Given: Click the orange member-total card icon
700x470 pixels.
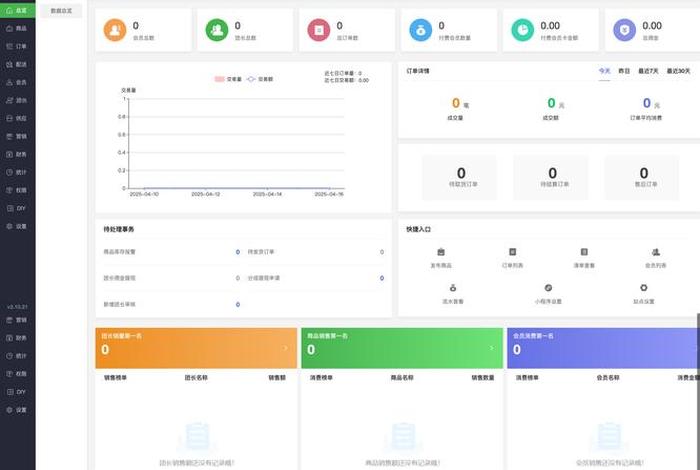Looking at the screenshot, I should pos(115,30).
